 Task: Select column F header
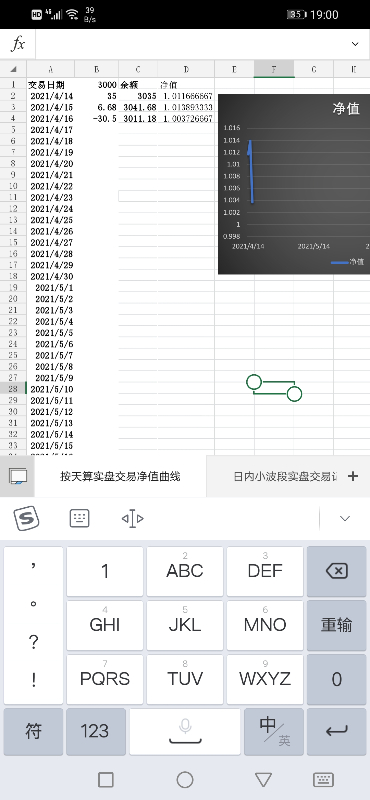point(274,69)
